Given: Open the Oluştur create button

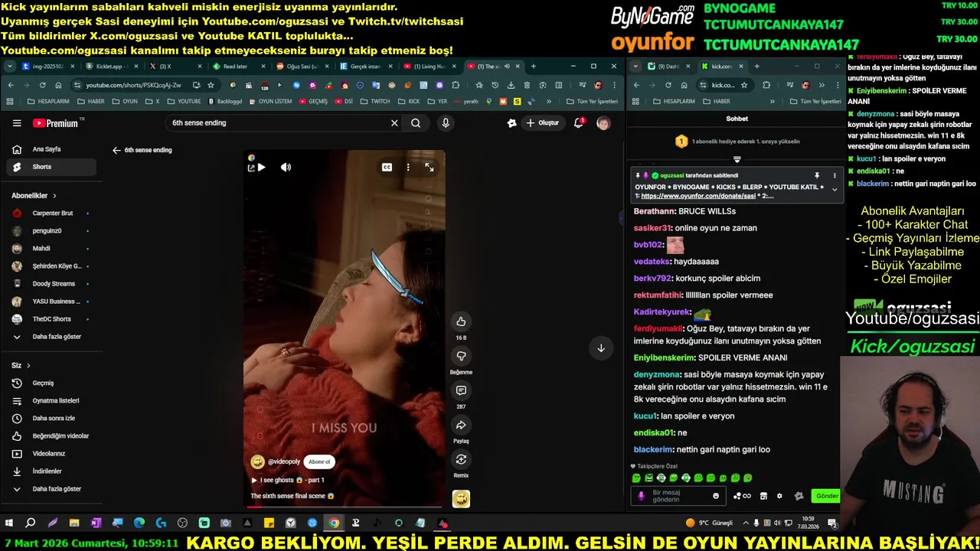Looking at the screenshot, I should tap(542, 122).
